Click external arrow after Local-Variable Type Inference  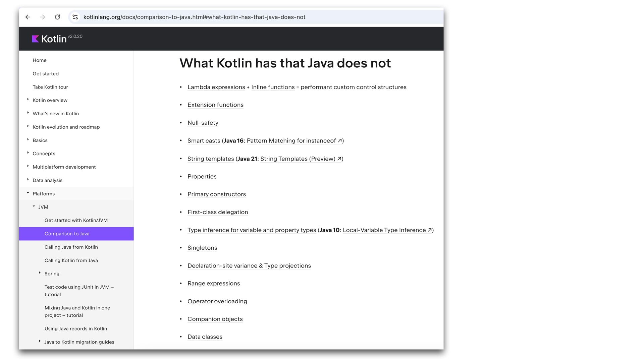(429, 230)
